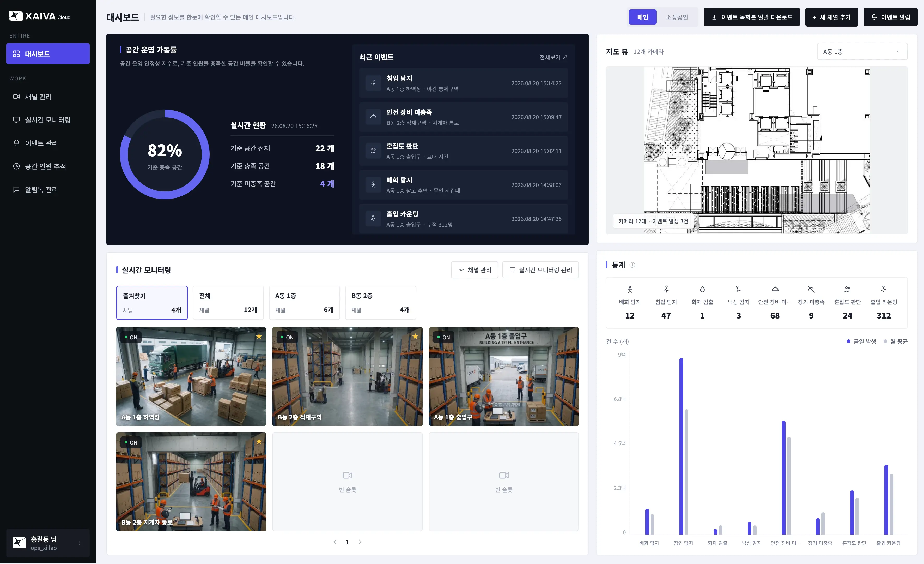Toggle 월 평균 legend series
This screenshot has width=924, height=564.
point(896,341)
